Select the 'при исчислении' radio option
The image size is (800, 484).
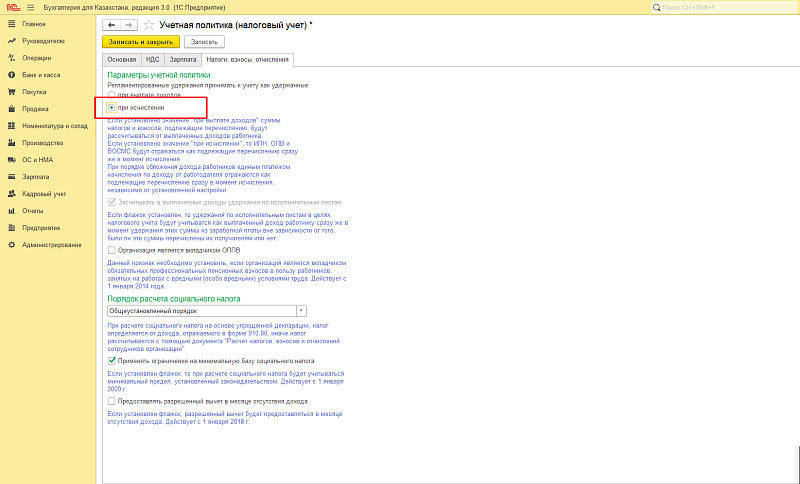pos(112,106)
